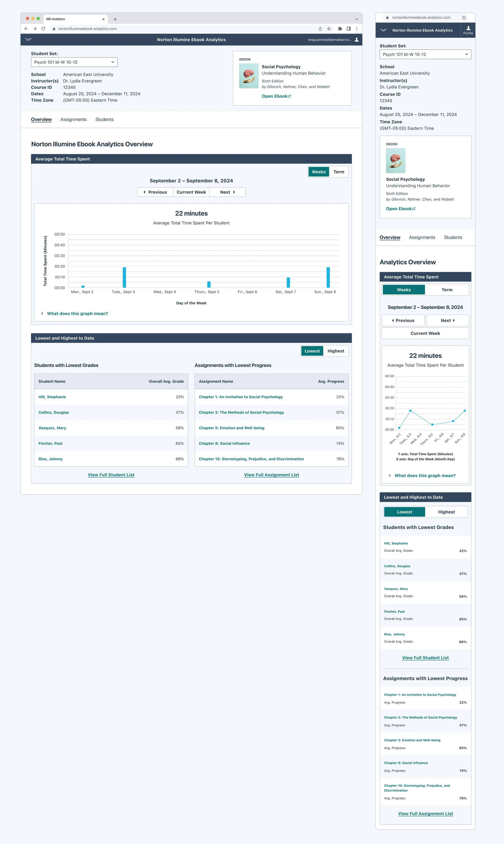Click the bookmark star icon in address bar
The image size is (504, 844).
click(329, 29)
